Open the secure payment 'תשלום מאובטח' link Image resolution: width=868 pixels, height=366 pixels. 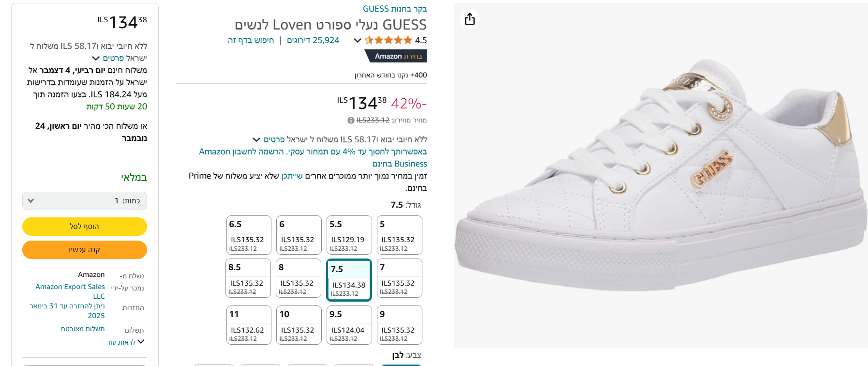pos(83,329)
